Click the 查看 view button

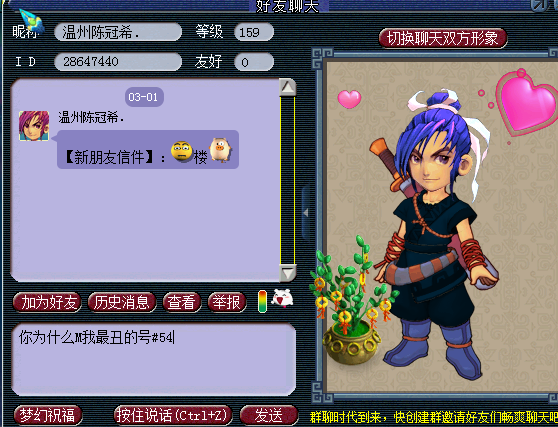pos(182,302)
